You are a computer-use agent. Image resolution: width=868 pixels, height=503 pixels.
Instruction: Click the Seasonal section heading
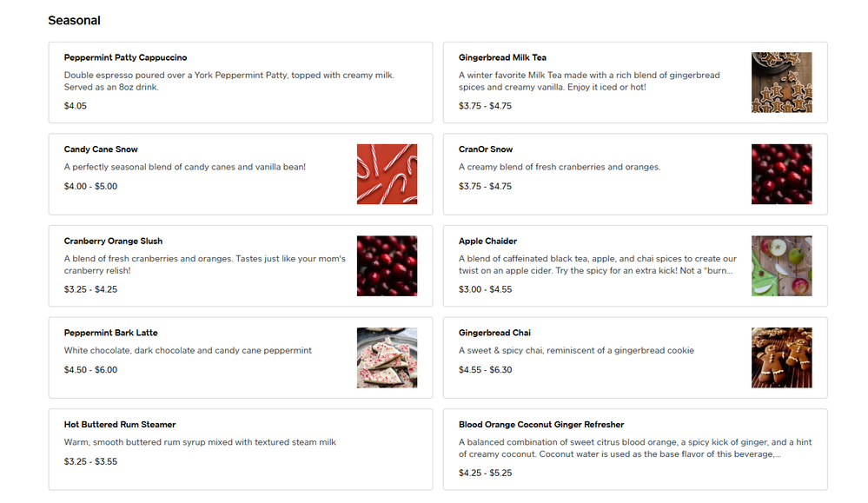coord(74,21)
